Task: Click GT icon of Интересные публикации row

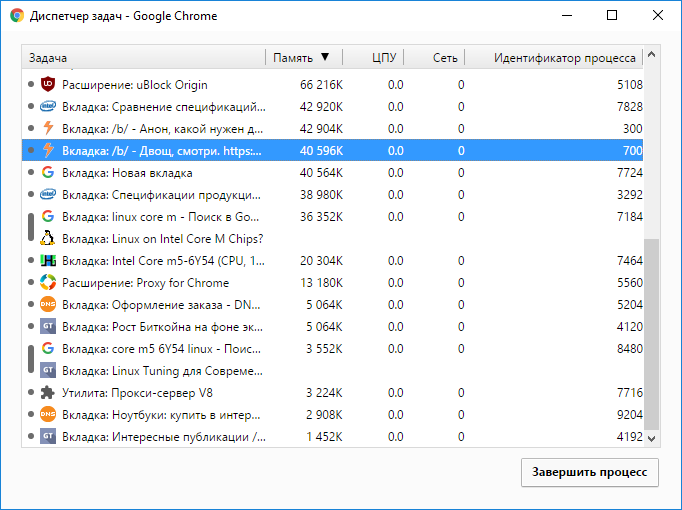Action: point(48,437)
